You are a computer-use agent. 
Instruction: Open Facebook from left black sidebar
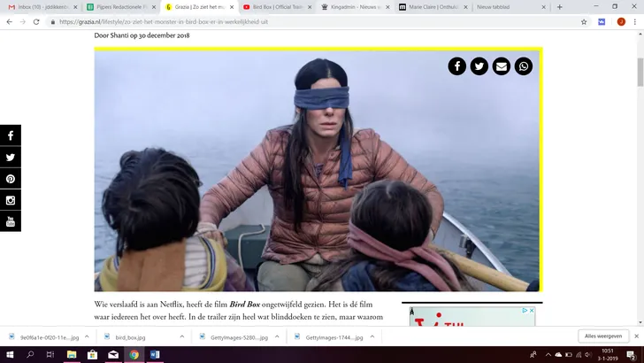(x=11, y=135)
